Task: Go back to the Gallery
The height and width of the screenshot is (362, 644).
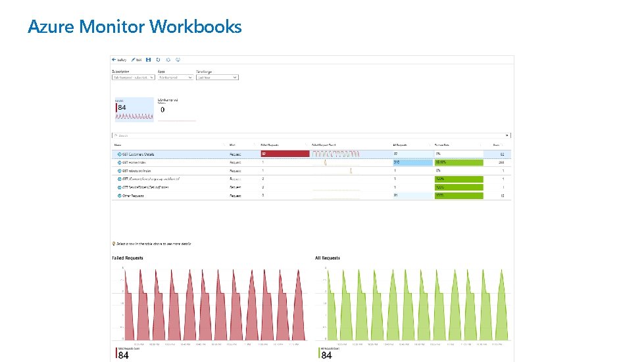Action: click(x=119, y=60)
